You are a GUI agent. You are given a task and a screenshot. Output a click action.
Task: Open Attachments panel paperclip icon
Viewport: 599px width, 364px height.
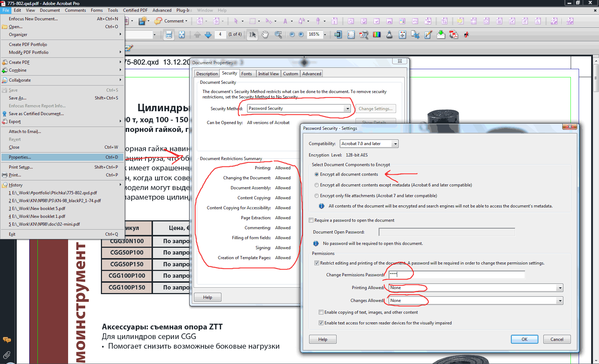coord(7,355)
